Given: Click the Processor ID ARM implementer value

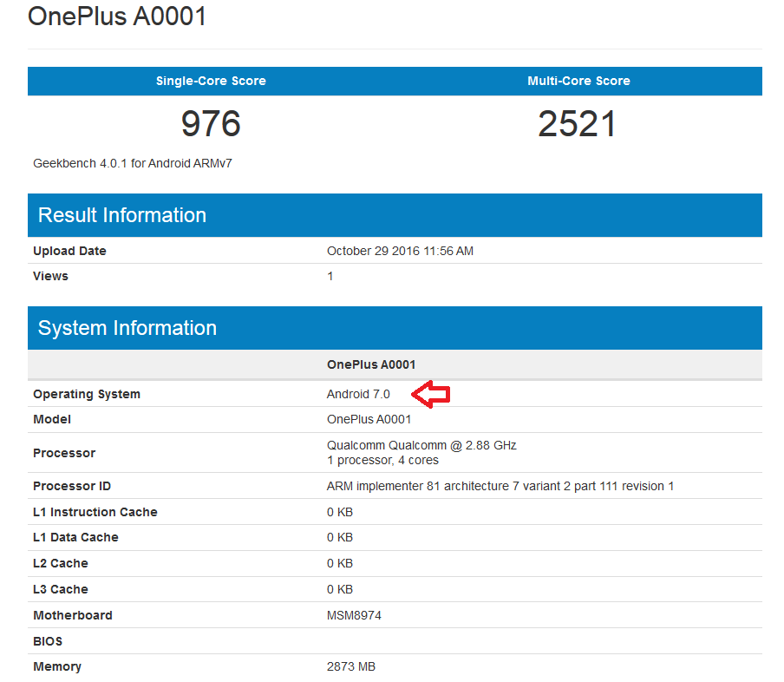Looking at the screenshot, I should (x=500, y=486).
